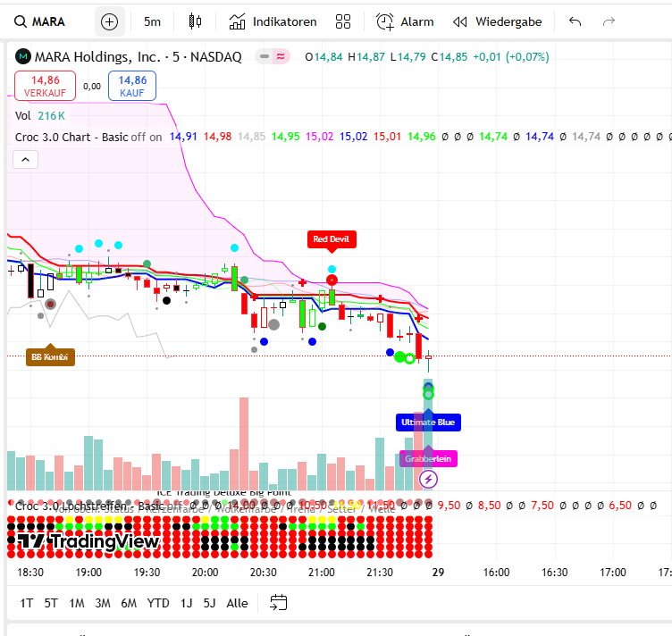
Task: Open the go-to-date calendar icon
Action: click(x=279, y=603)
